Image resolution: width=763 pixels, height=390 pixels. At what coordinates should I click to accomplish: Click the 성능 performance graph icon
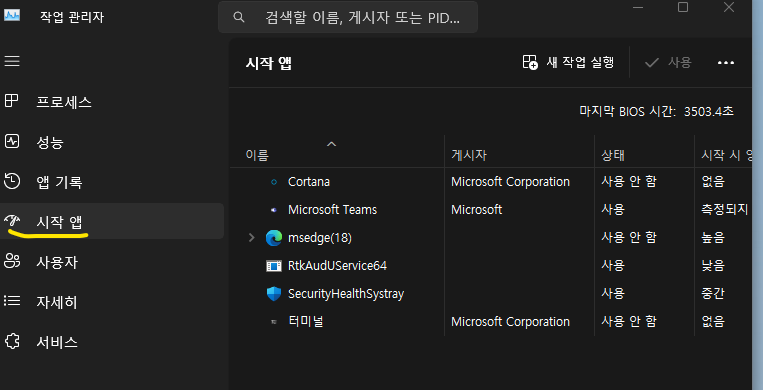click(x=12, y=142)
